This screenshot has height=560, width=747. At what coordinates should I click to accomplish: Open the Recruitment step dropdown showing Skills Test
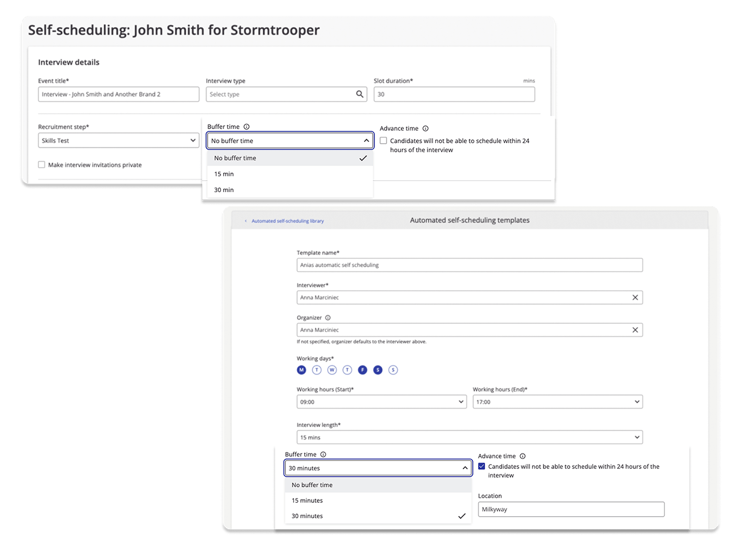click(x=119, y=140)
